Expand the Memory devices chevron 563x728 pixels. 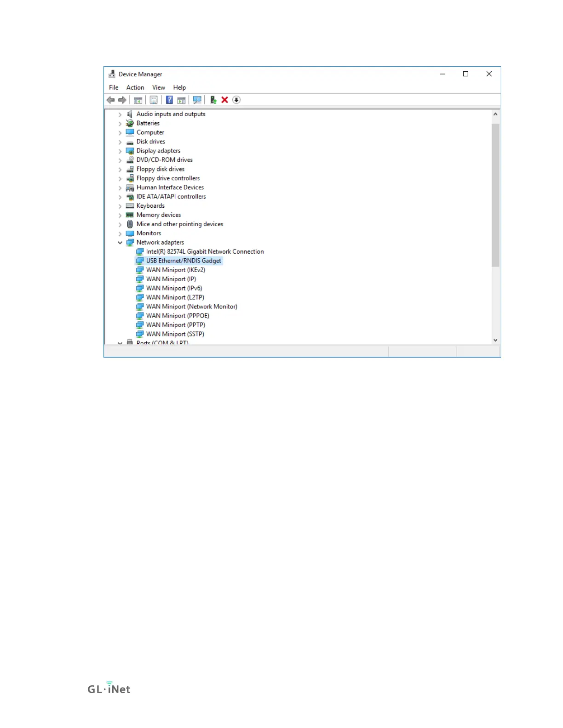(x=120, y=216)
